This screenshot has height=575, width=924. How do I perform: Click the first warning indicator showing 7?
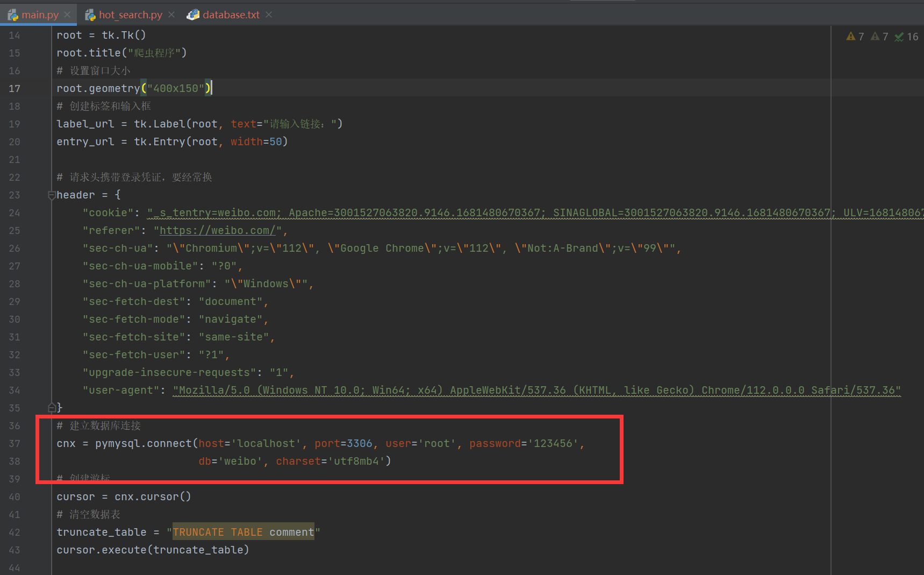(855, 37)
